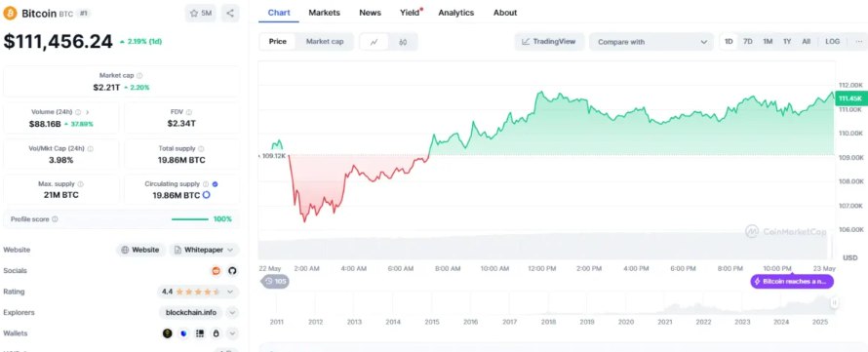
Task: Open the Reddit social icon
Action: [217, 271]
